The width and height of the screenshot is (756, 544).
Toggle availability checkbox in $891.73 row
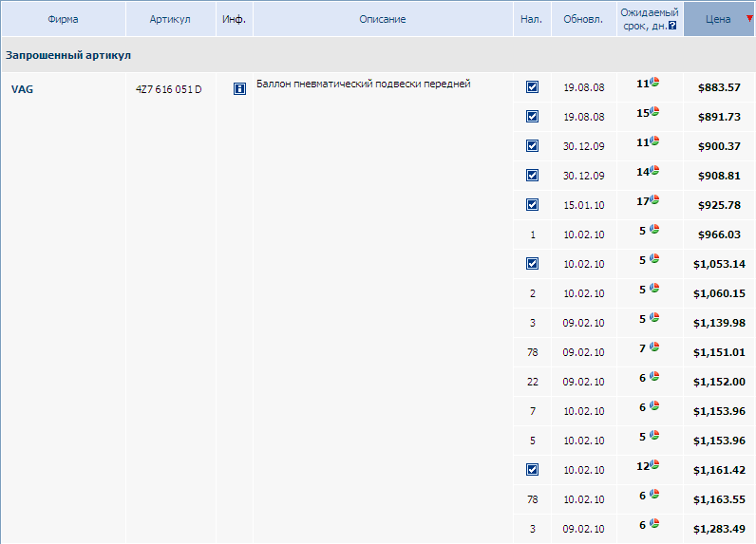click(x=532, y=116)
